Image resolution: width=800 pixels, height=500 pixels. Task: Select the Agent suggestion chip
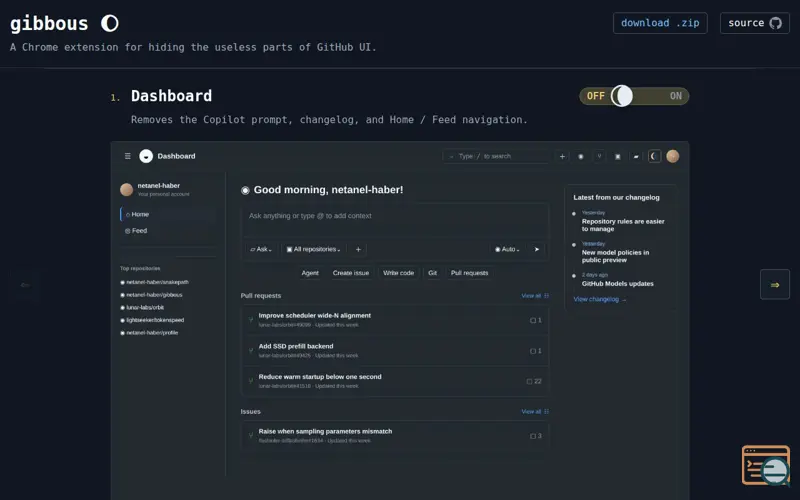click(310, 273)
